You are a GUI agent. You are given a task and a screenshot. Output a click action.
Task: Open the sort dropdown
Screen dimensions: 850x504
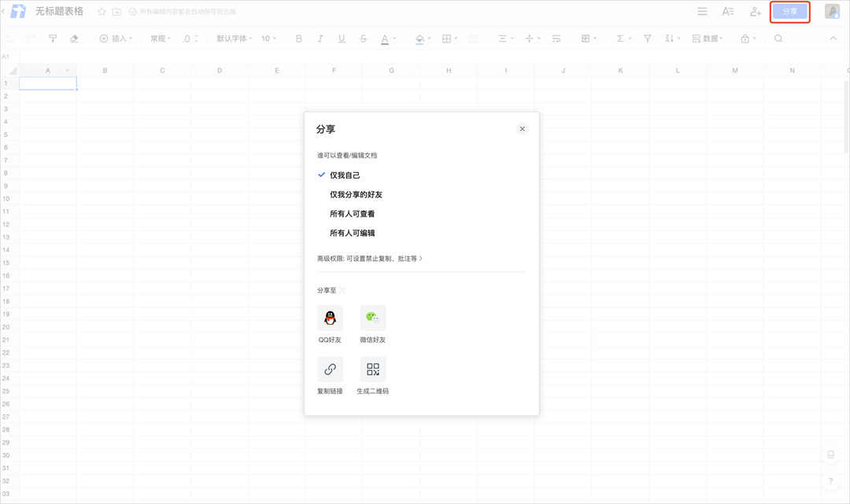point(673,39)
